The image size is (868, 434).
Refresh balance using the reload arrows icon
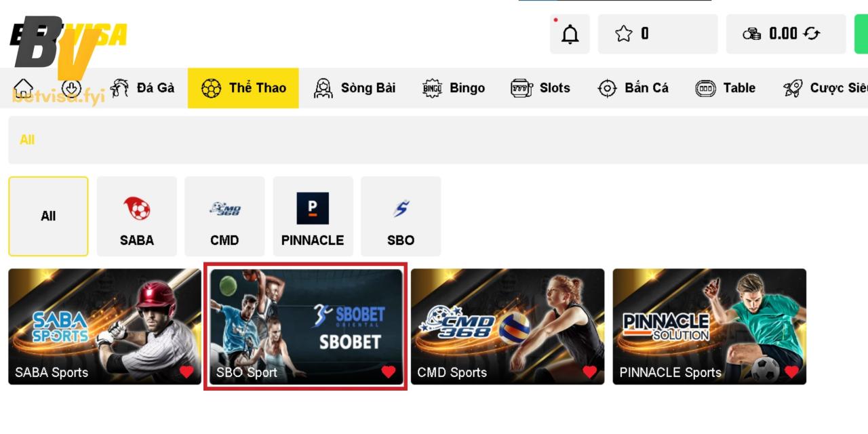click(x=812, y=34)
